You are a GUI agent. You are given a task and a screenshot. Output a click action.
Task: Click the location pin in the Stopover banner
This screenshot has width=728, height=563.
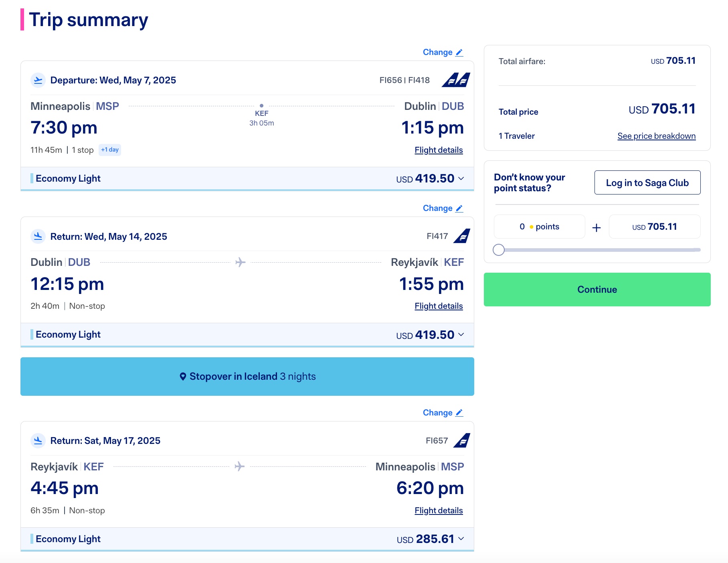pyautogui.click(x=183, y=376)
